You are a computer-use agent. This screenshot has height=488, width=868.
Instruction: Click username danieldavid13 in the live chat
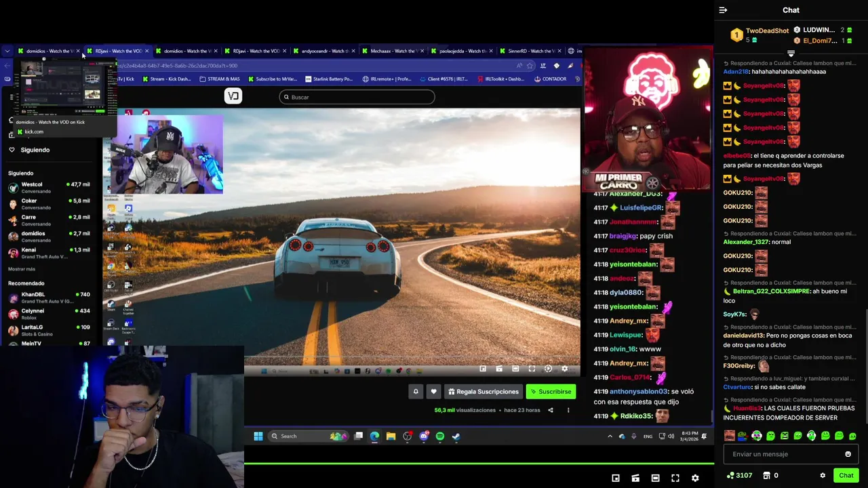744,335
